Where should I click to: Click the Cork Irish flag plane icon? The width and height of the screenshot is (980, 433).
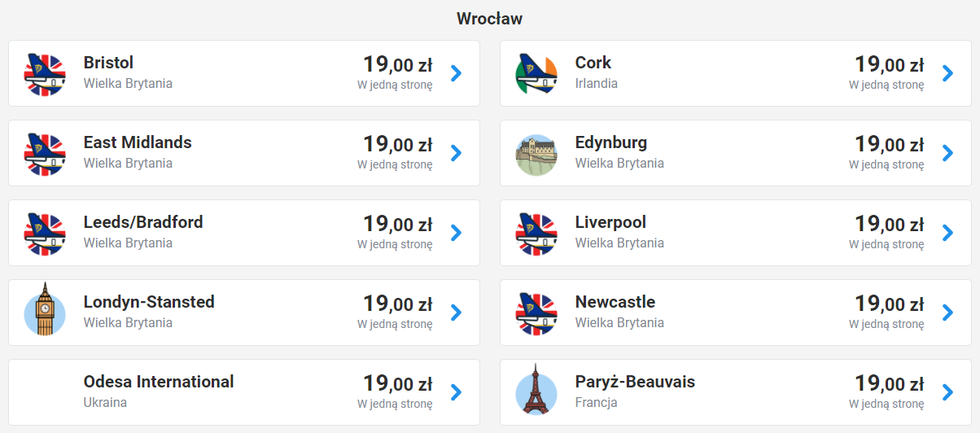(x=536, y=74)
